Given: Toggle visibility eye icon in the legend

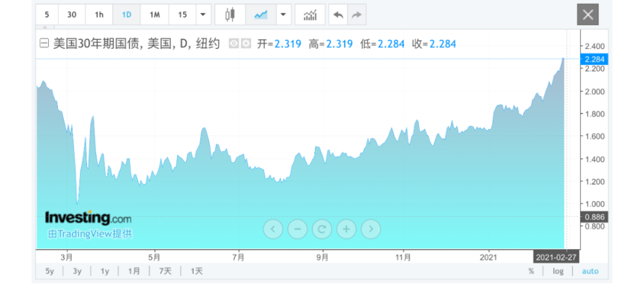Looking at the screenshot, I should tap(234, 44).
